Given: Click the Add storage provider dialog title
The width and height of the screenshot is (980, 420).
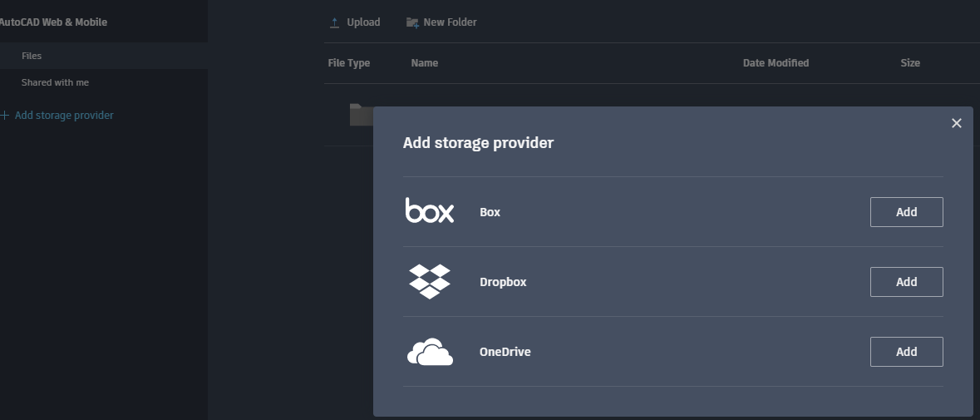Looking at the screenshot, I should [478, 143].
